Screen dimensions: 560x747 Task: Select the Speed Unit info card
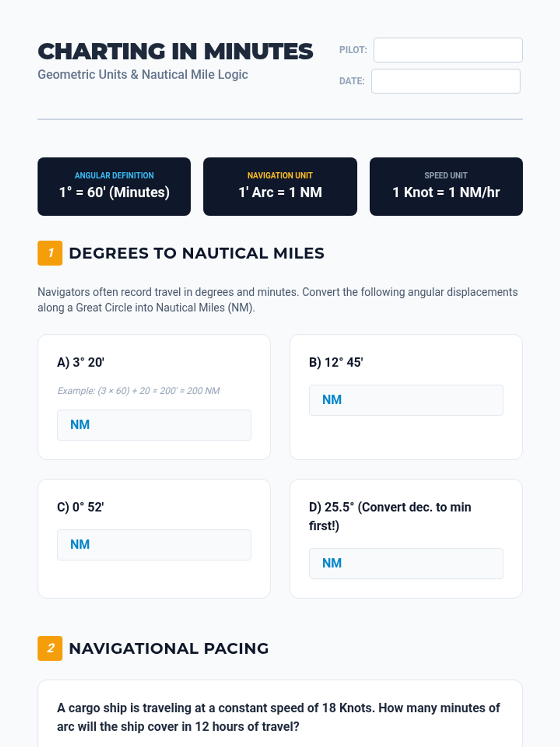446,186
